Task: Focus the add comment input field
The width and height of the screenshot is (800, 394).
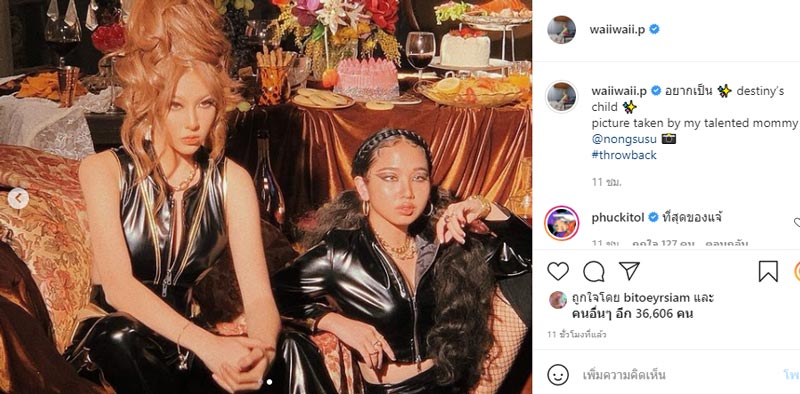Action: (679, 376)
